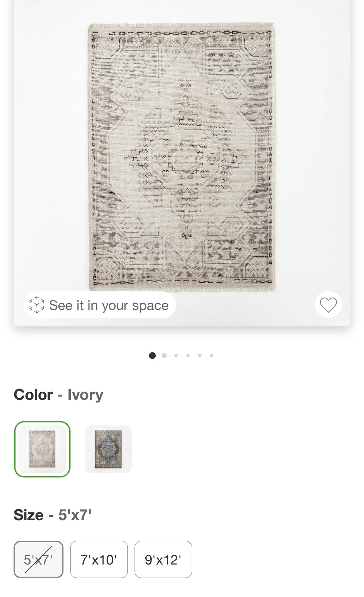Tap the heart icon to favorite rug
Image resolution: width=364 pixels, height=597 pixels.
pos(328,304)
